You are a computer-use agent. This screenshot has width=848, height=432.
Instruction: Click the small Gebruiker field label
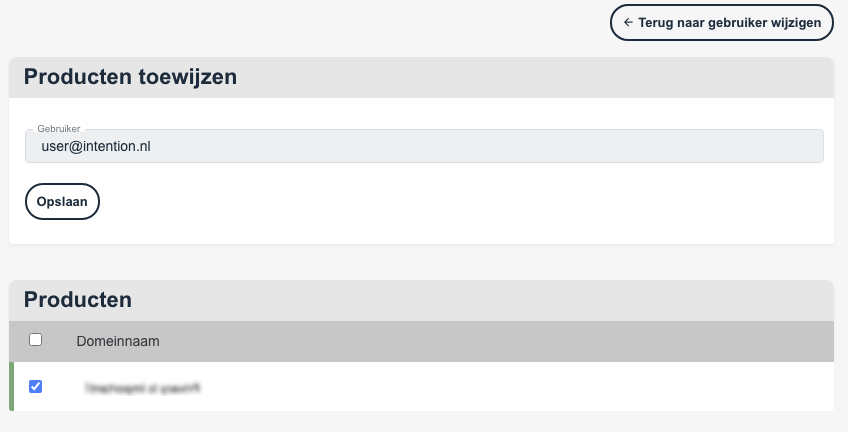58,129
